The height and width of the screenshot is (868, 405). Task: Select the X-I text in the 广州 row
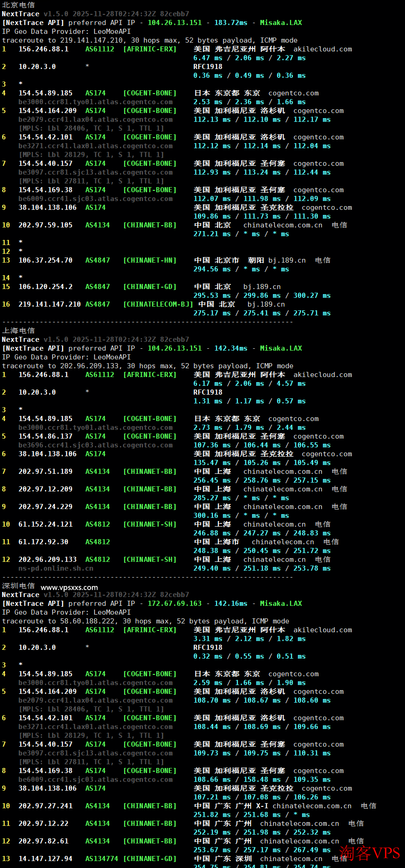(262, 806)
